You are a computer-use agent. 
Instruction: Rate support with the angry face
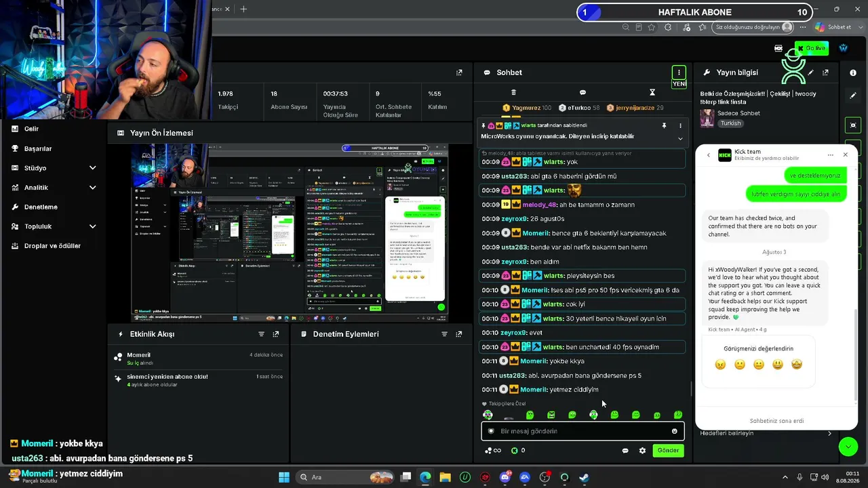720,365
